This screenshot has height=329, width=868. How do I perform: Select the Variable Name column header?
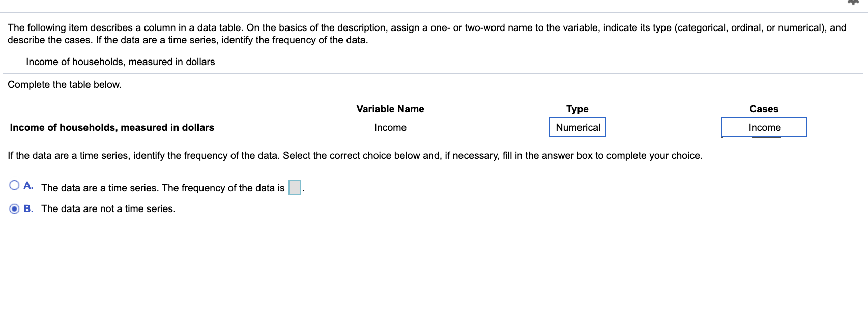[x=390, y=109]
